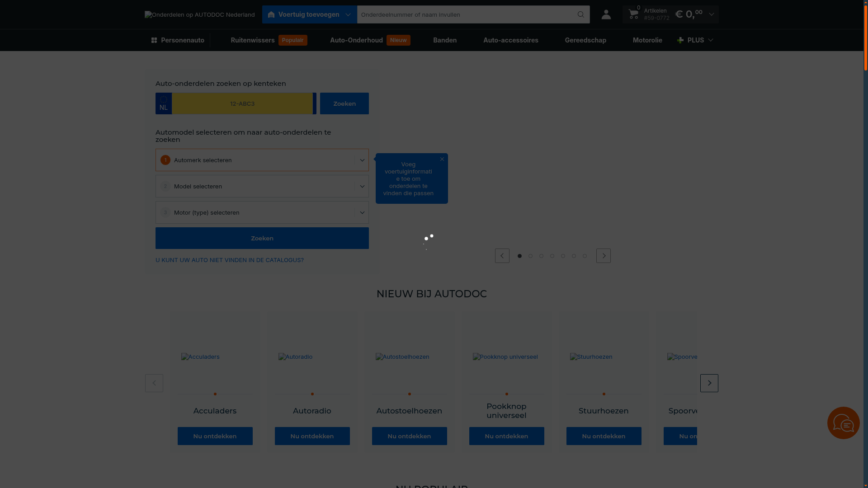Open the user account icon

[x=606, y=14]
